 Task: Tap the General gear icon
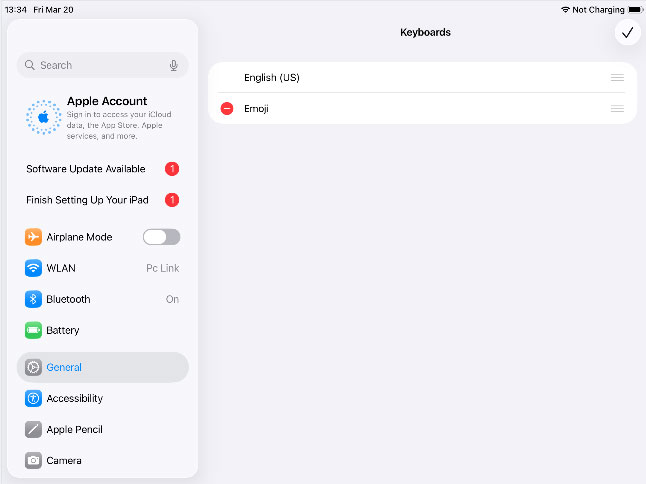click(33, 367)
